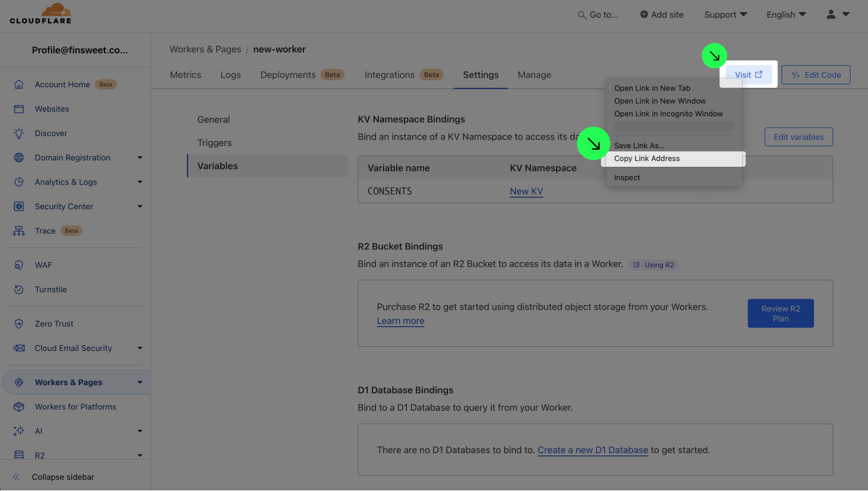This screenshot has width=868, height=491.
Task: Expand the AI submenu arrow
Action: (x=140, y=431)
